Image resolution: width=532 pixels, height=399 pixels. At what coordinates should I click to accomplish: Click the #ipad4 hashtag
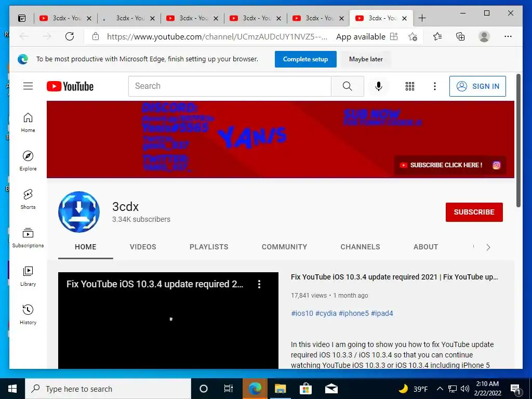[x=382, y=313]
